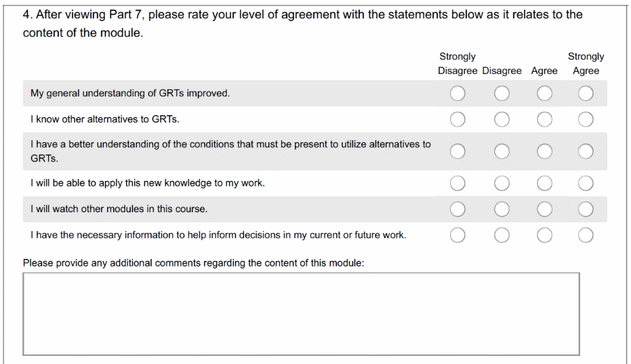Check Strongly Disagree for having necessary information statement

[x=457, y=235]
